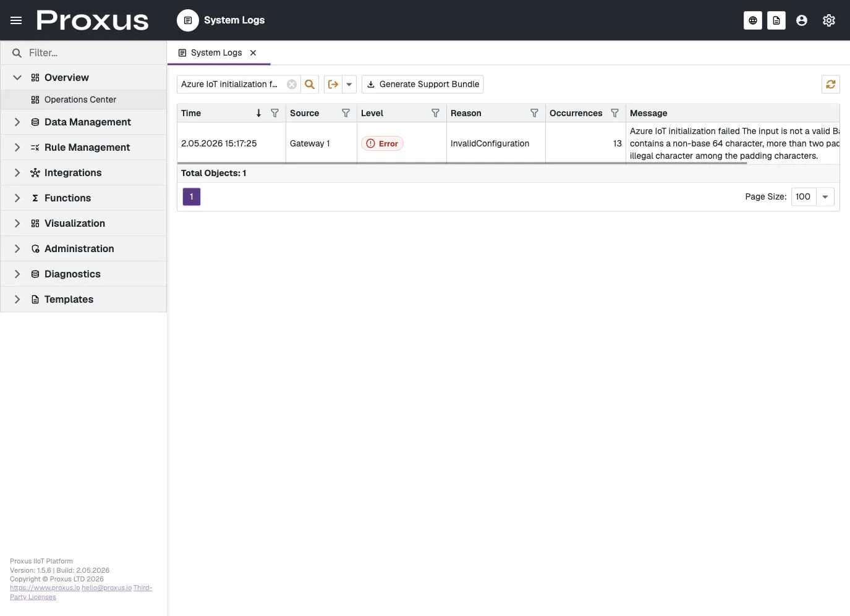Expand the Templates section
The image size is (850, 616).
[x=17, y=300]
